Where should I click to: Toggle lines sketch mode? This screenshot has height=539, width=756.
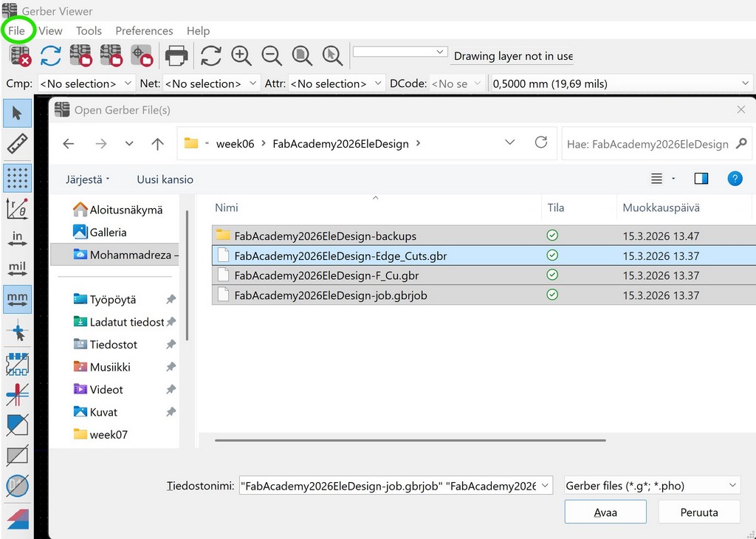pyautogui.click(x=18, y=395)
